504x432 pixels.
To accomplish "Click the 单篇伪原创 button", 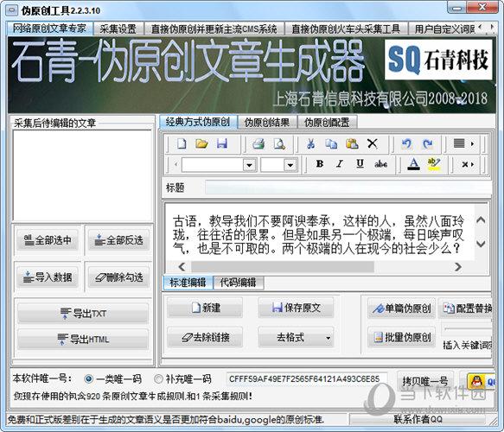I will pos(402,308).
